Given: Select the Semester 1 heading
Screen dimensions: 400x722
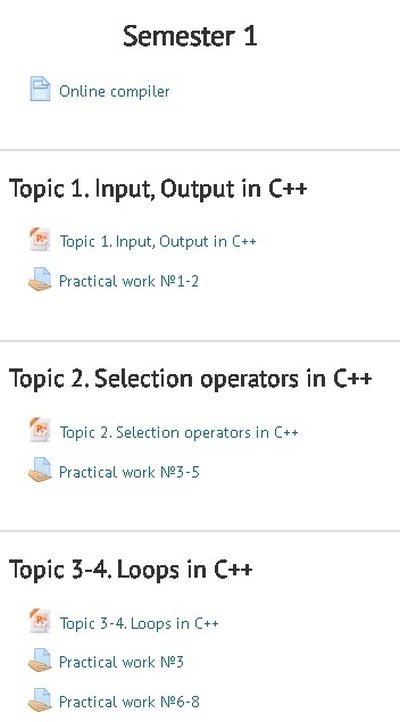Looking at the screenshot, I should tap(190, 36).
